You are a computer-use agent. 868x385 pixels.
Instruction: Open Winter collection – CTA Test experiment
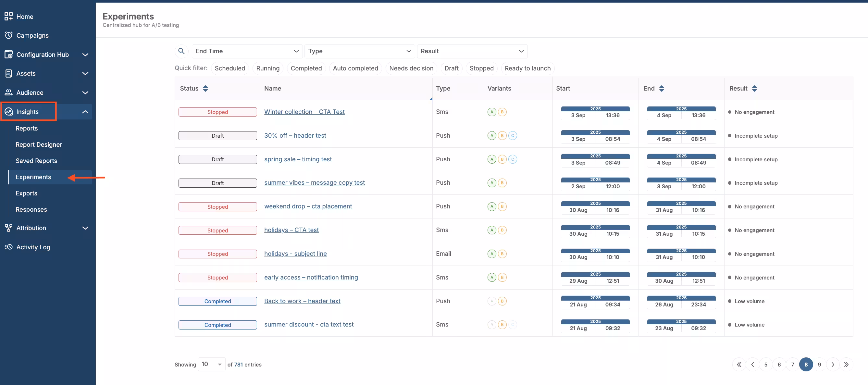pos(304,112)
